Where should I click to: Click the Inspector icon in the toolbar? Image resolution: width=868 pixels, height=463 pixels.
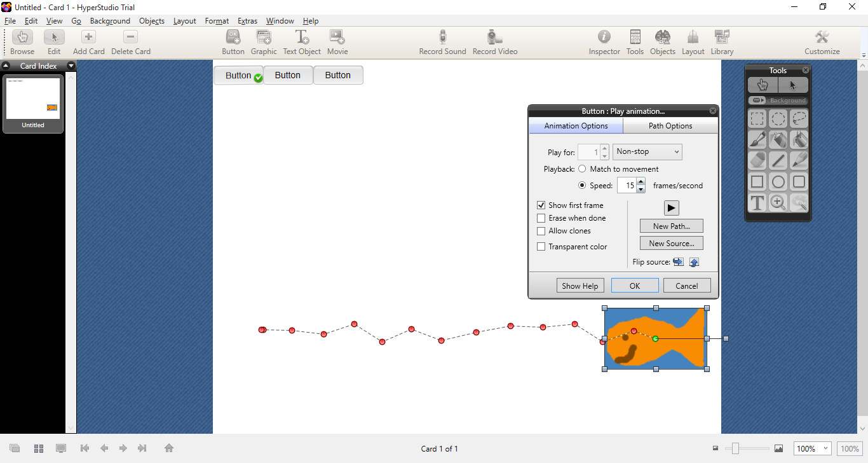coord(604,41)
